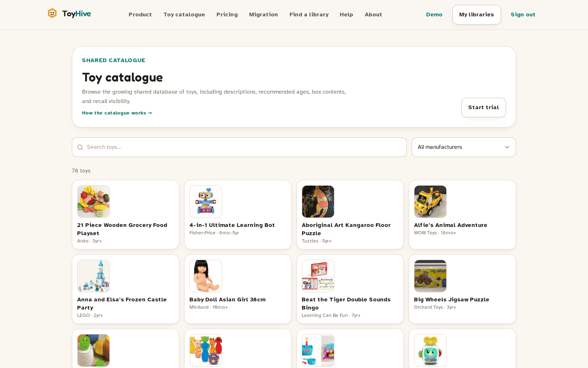
Task: Open the Aboriginal Art Kangaroo puzzle thumbnail
Action: 318,202
